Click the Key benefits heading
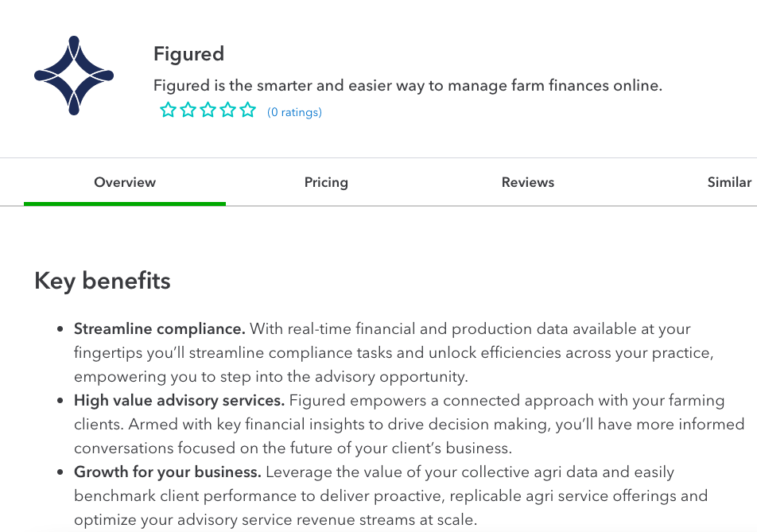This screenshot has height=532, width=757. (103, 281)
